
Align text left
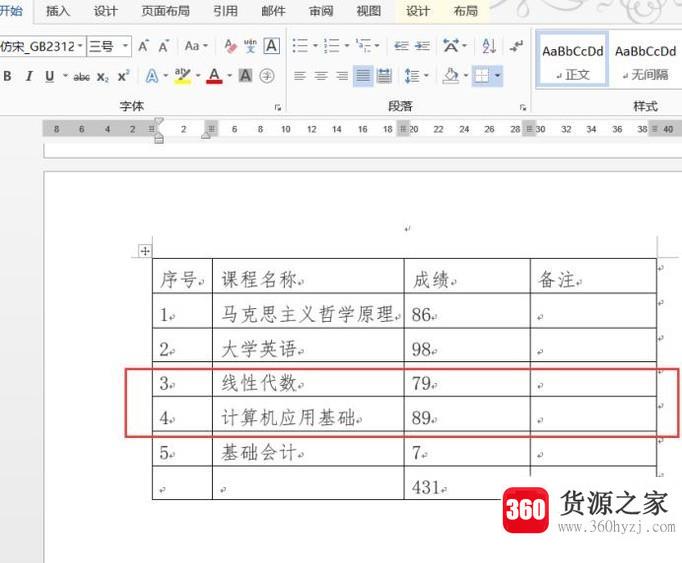pyautogui.click(x=299, y=77)
